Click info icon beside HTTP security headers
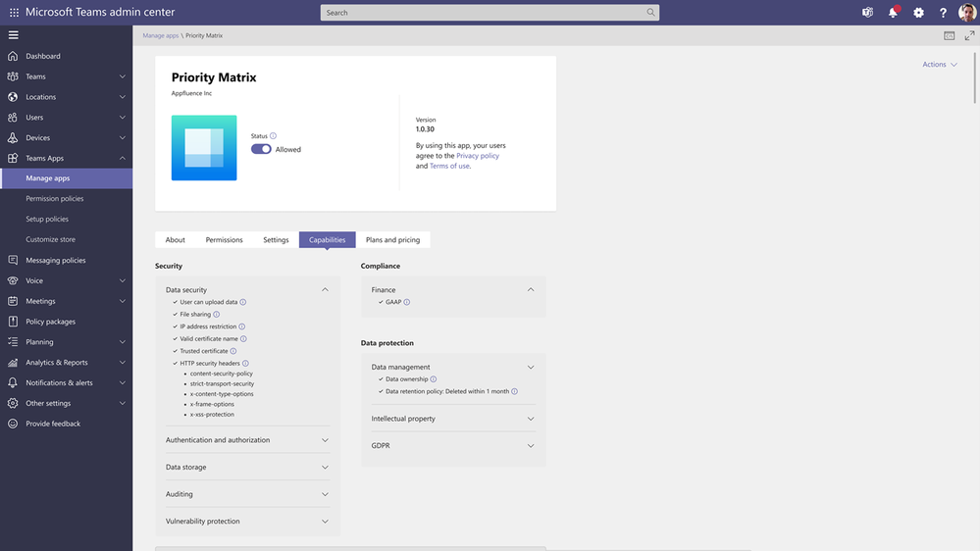Viewport: 980px width, 551px height. click(x=245, y=363)
